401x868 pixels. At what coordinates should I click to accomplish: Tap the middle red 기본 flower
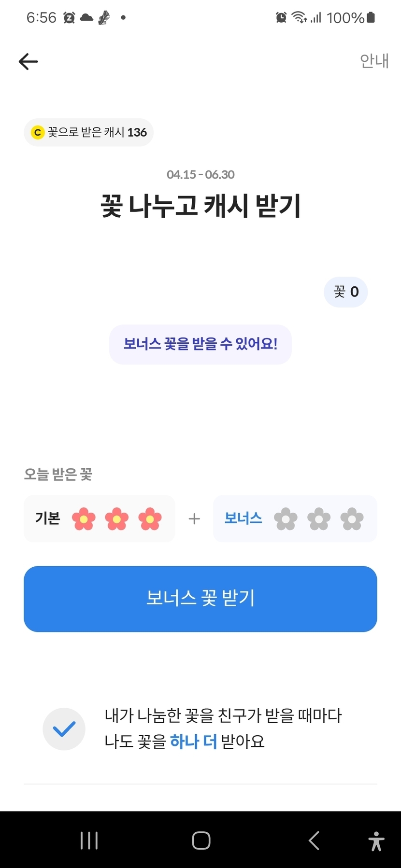pos(117,519)
